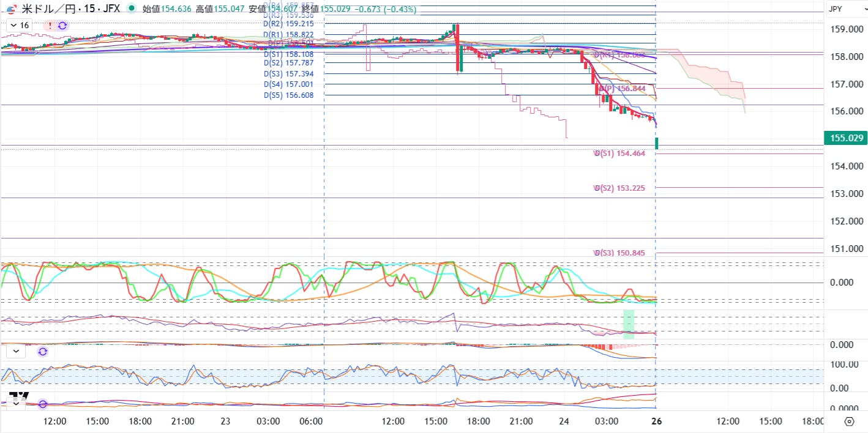Expand the bottom pane legend chevron
This screenshot has height=433, width=868.
[x=15, y=404]
